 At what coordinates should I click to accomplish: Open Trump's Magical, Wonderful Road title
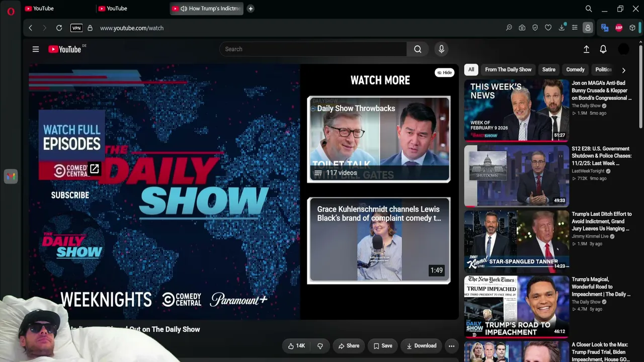click(601, 287)
